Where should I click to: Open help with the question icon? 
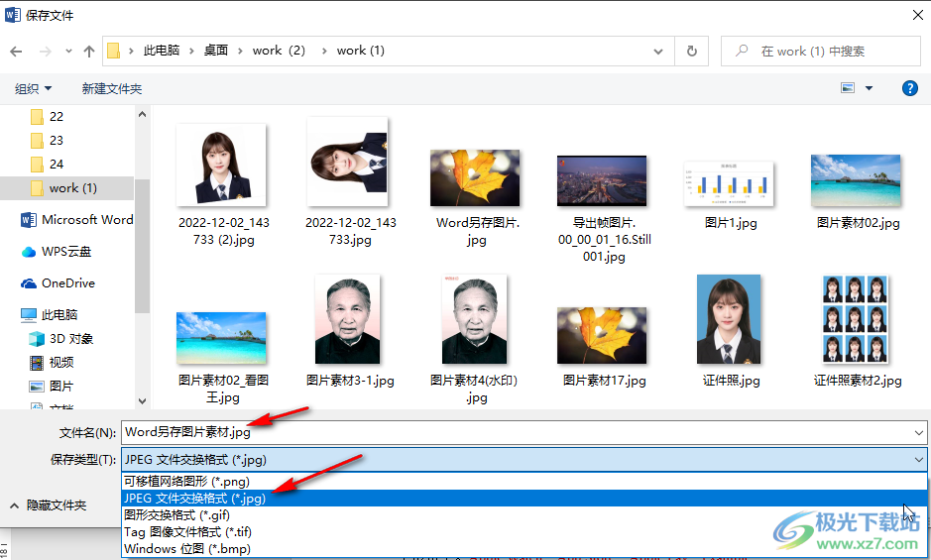click(x=909, y=88)
